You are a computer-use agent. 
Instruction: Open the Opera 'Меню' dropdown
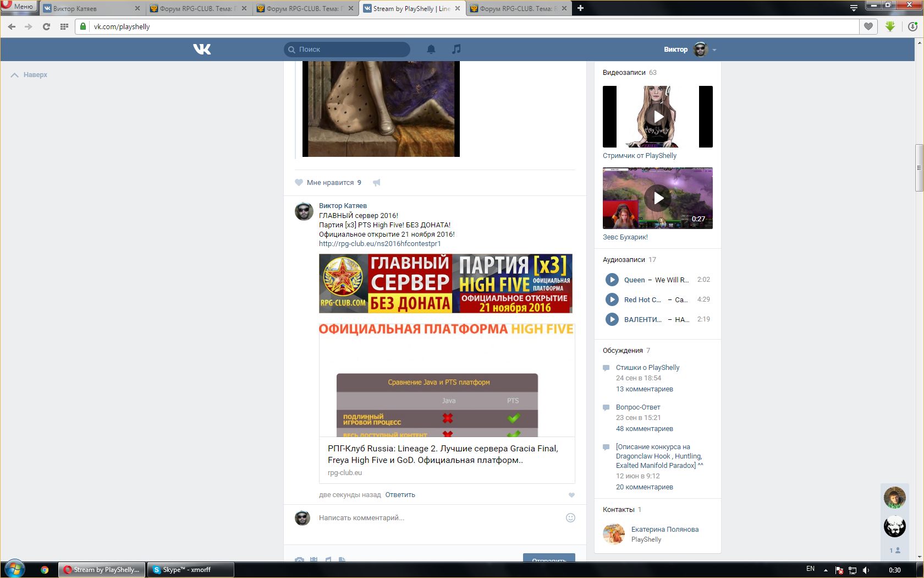coord(19,7)
